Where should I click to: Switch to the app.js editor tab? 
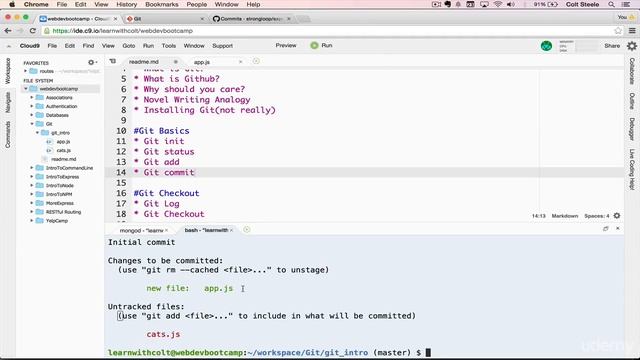click(202, 62)
